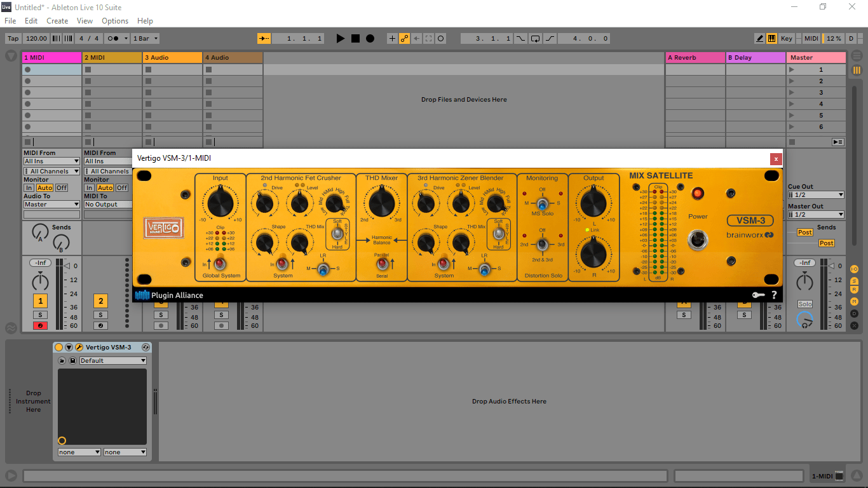Adjust Output L knob on plugin
The height and width of the screenshot is (488, 868).
pos(593,204)
